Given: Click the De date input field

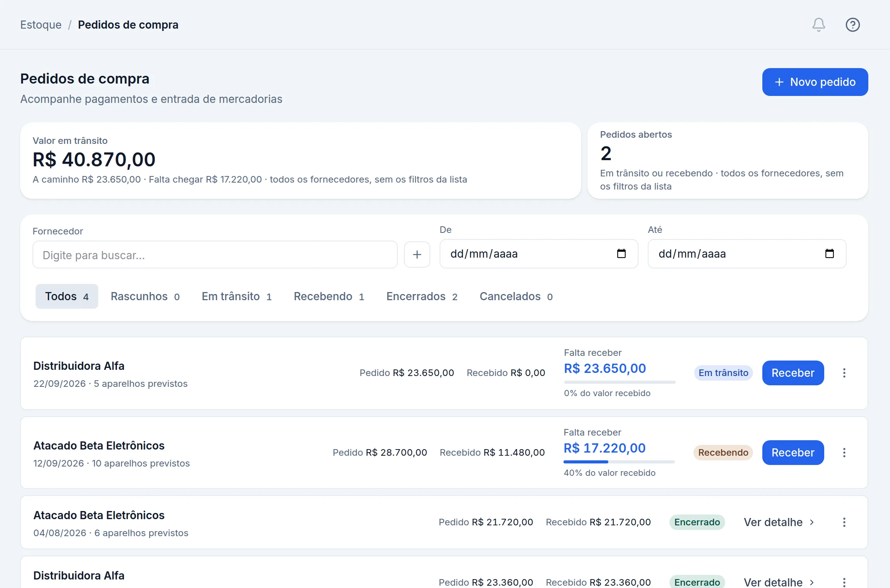Looking at the screenshot, I should tap(539, 254).
